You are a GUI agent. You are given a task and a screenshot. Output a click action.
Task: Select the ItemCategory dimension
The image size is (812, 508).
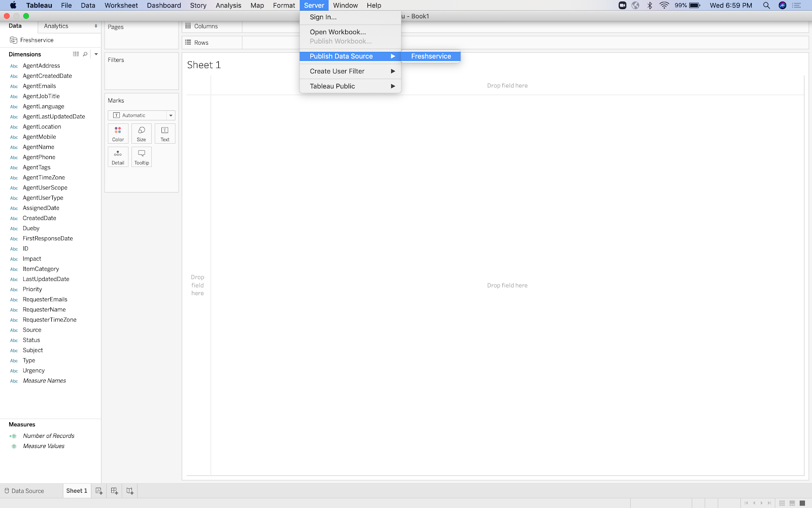point(41,269)
